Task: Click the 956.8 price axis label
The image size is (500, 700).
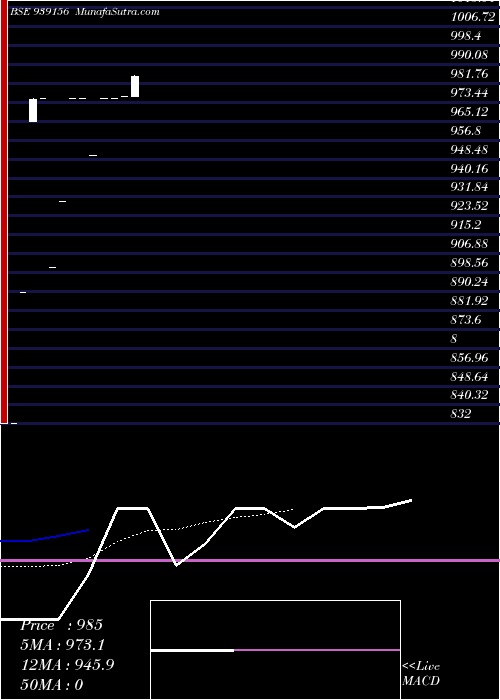Action: [x=466, y=131]
